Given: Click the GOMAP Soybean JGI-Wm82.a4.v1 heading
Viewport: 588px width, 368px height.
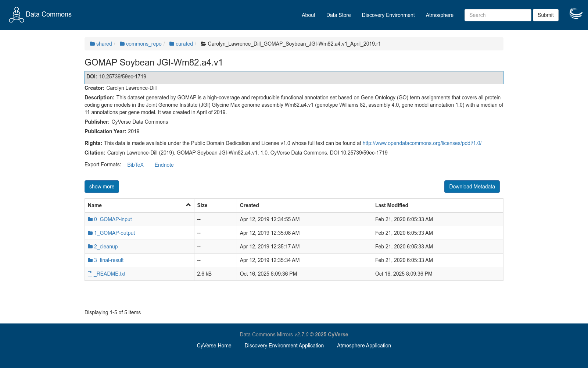Looking at the screenshot, I should click(x=154, y=63).
